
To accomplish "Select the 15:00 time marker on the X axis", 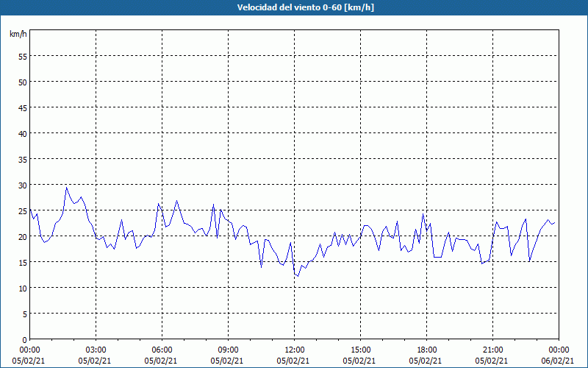I will (360, 350).
